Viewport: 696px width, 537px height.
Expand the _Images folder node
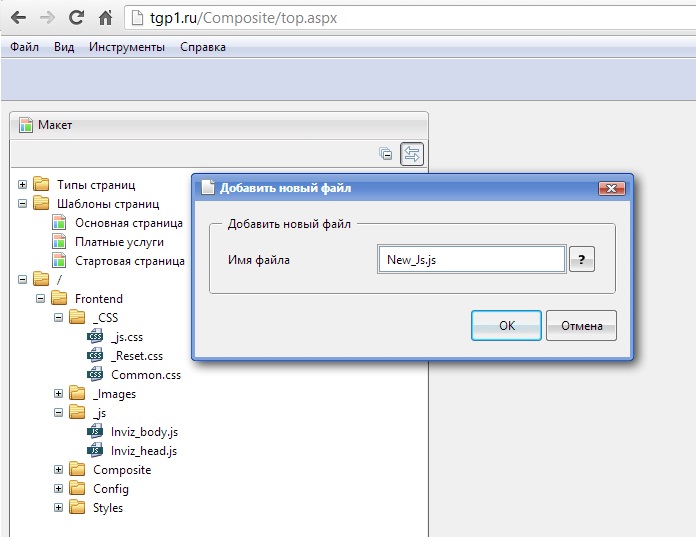tap(59, 394)
